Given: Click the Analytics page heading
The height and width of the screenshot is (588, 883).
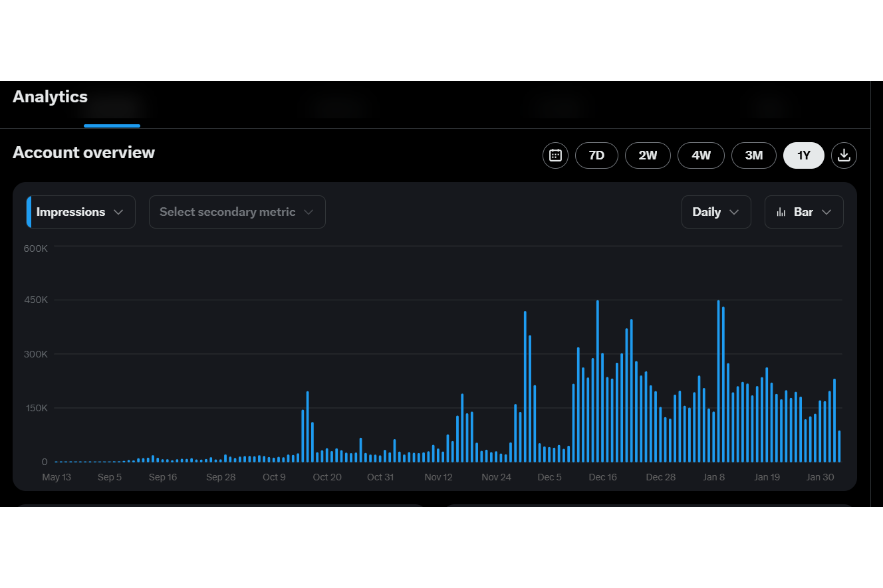Looking at the screenshot, I should [50, 96].
